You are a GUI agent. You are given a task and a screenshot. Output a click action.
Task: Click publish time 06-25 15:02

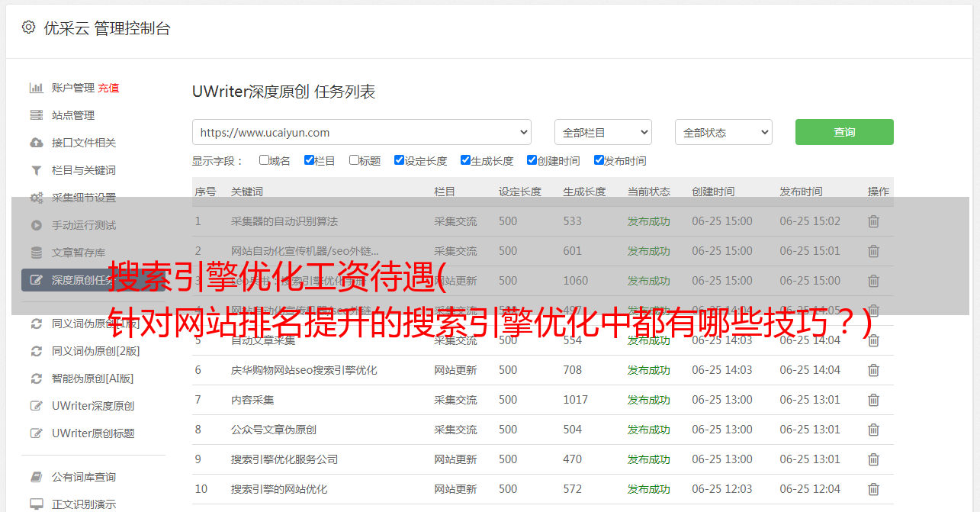point(810,221)
